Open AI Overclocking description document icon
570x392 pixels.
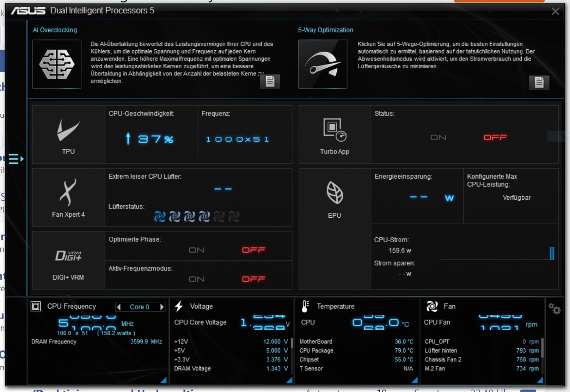(270, 81)
